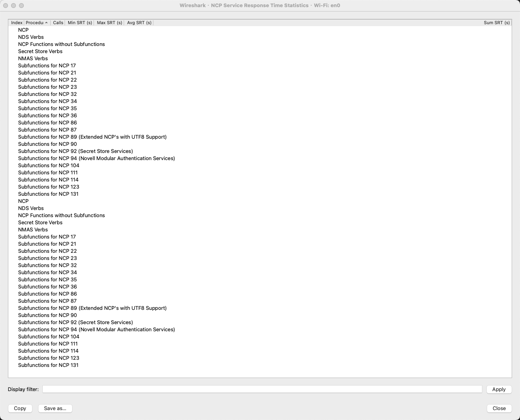Viewport: 520px width, 420px height.
Task: Select the first NCP row in the list
Action: pos(260,30)
